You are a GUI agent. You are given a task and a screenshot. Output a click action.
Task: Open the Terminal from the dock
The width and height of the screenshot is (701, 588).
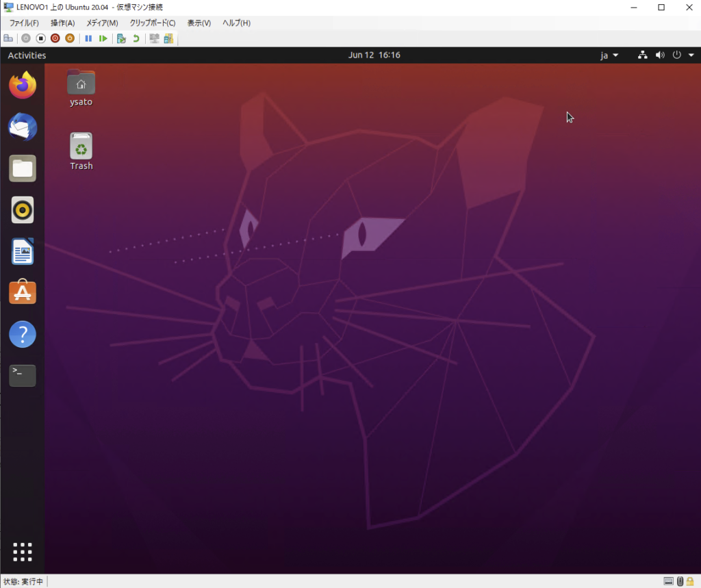click(x=23, y=376)
